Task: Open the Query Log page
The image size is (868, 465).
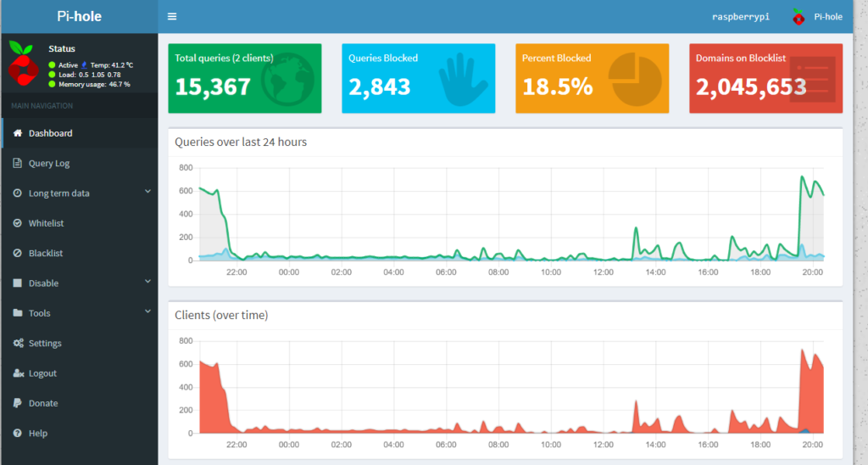Action: click(x=49, y=163)
